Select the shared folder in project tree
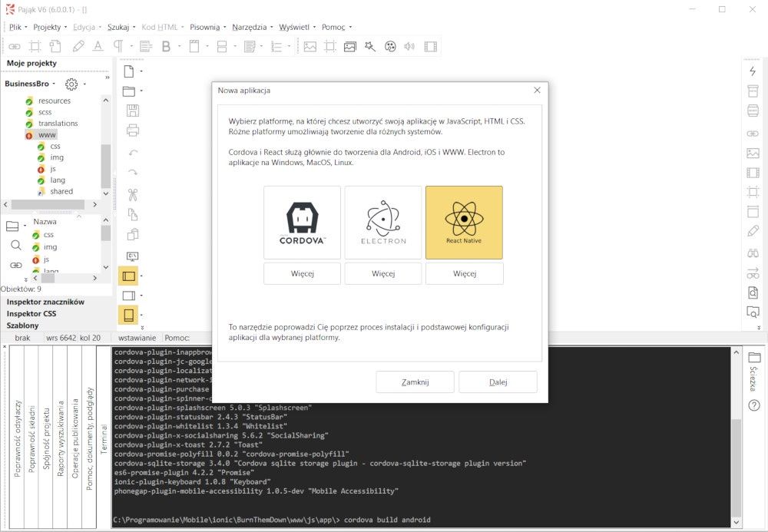 61,191
